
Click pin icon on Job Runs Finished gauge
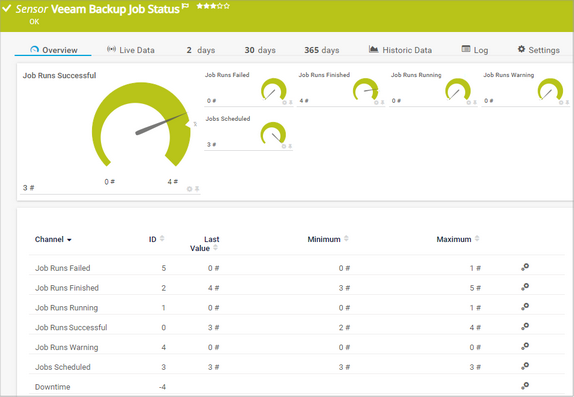pyautogui.click(x=382, y=103)
